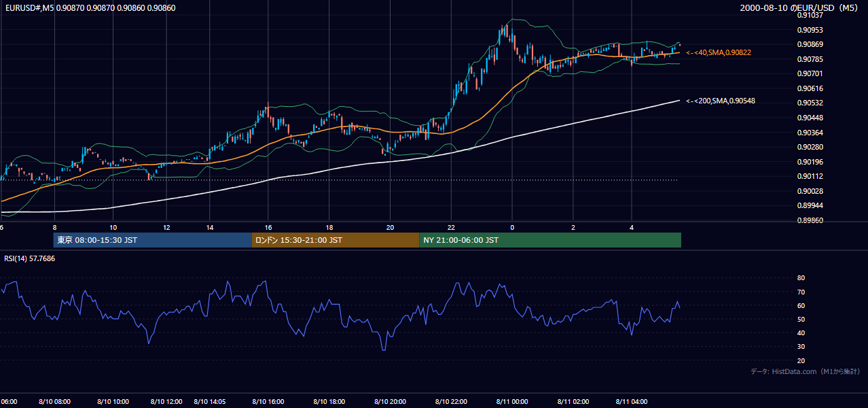
Task: Select the 200 SMA label reading 0.90548
Action: (x=721, y=101)
